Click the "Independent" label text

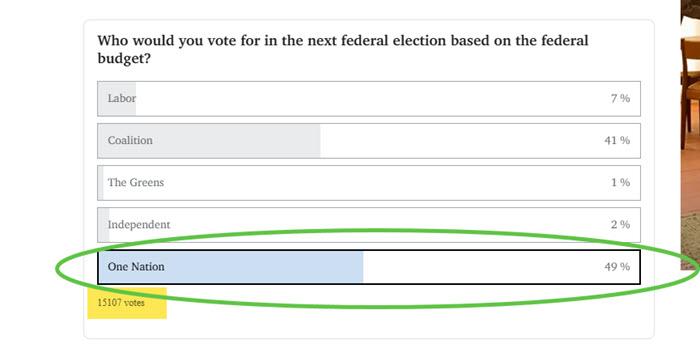tap(139, 224)
